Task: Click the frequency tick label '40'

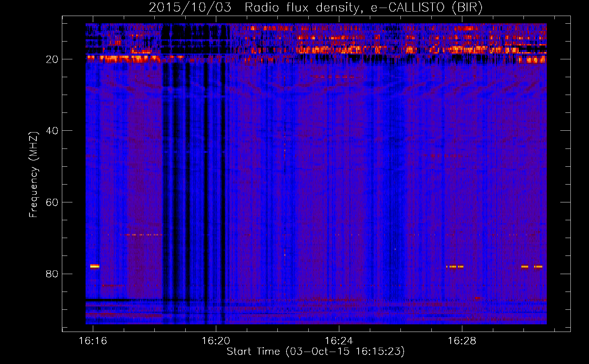Action: 52,131
